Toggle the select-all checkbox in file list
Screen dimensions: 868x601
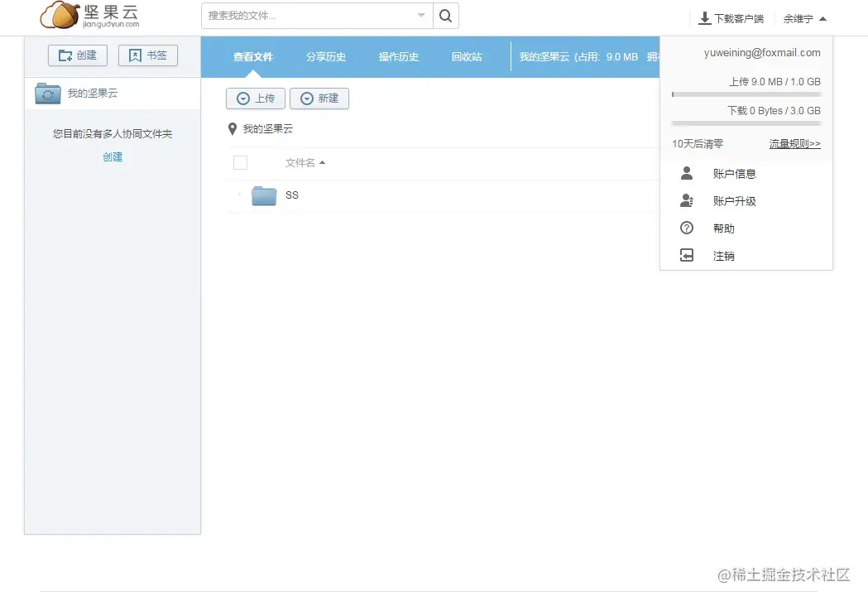tap(240, 162)
